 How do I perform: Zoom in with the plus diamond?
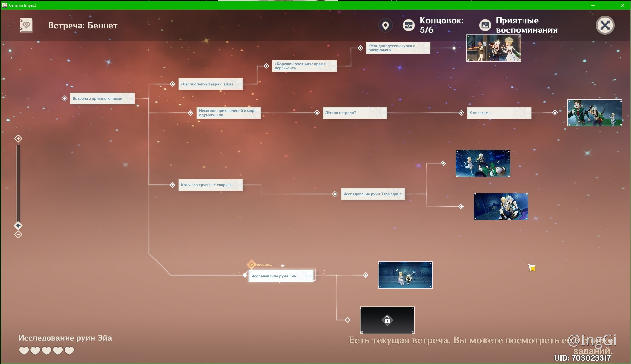18,139
